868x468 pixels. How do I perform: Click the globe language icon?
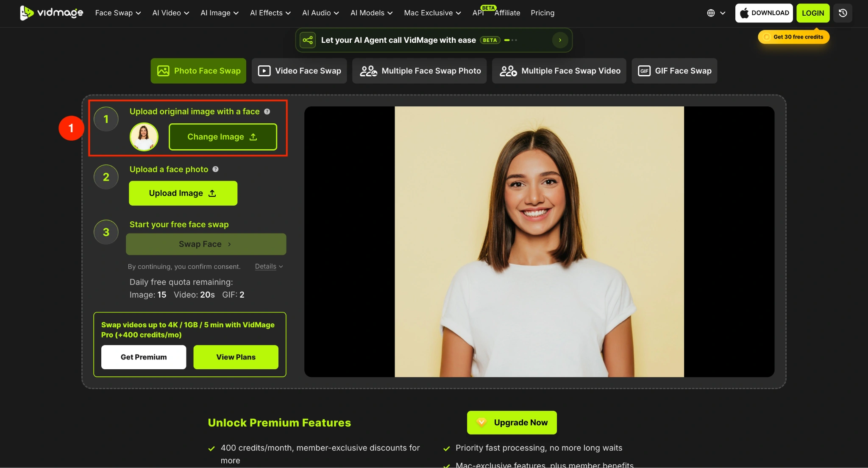click(x=711, y=13)
